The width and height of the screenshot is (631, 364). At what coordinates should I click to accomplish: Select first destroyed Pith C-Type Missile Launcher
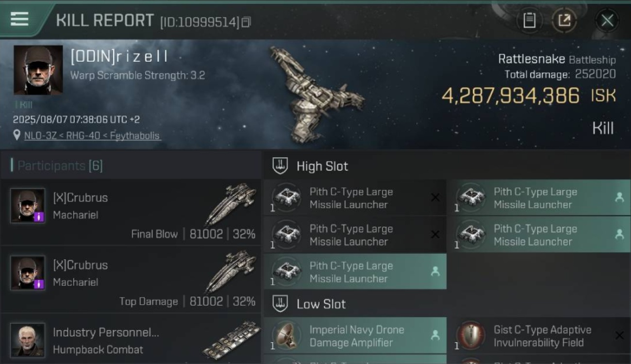tap(355, 198)
